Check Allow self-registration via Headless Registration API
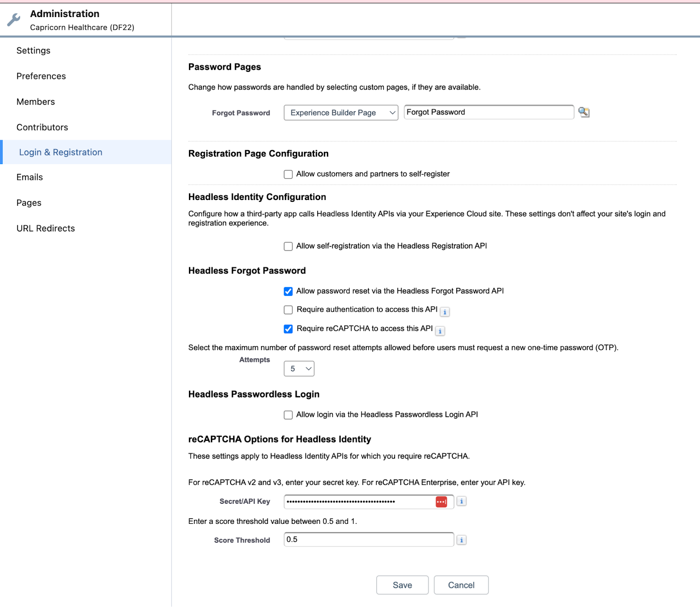Screen dimensions: 700x607 coord(288,246)
